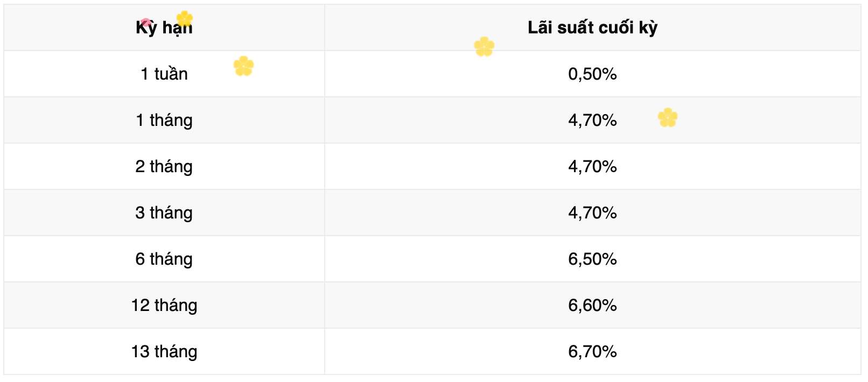
Task: Select the Lãi suất cuối kỳ header
Action: [x=592, y=28]
